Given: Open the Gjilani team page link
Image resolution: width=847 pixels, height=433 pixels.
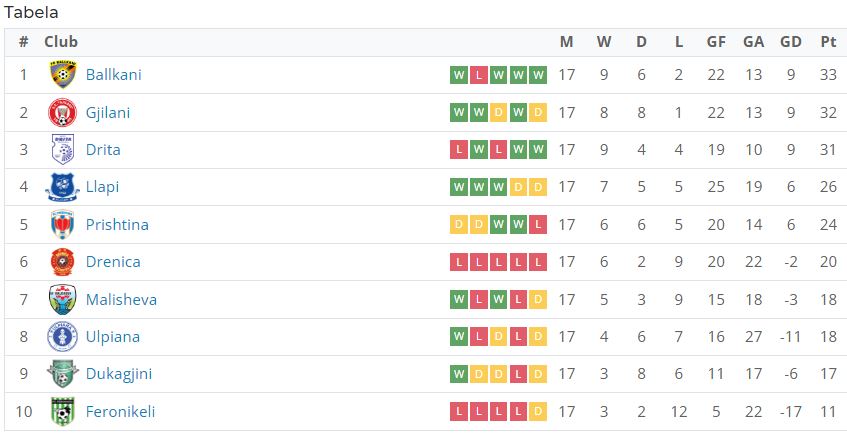Looking at the screenshot, I should click(x=107, y=113).
